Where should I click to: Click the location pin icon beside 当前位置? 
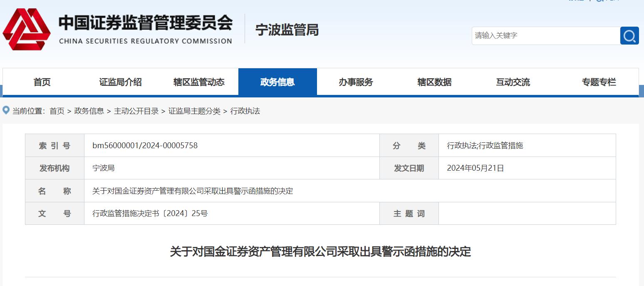(x=6, y=110)
